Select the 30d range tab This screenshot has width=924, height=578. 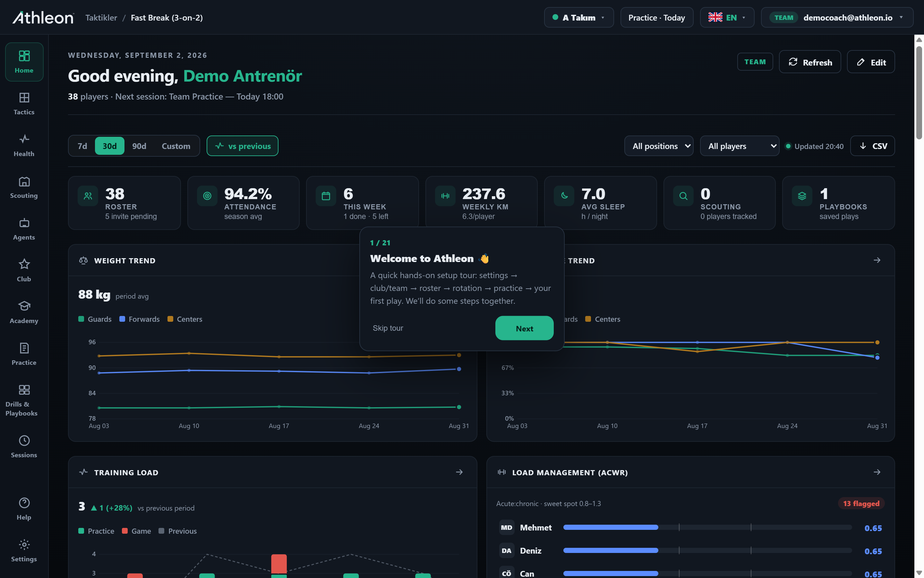(x=110, y=146)
